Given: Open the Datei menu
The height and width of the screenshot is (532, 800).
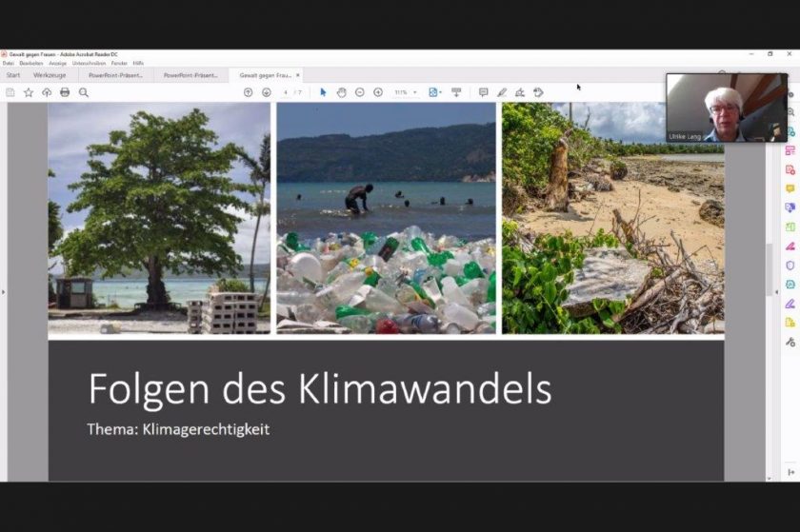Looking at the screenshot, I should (9, 63).
